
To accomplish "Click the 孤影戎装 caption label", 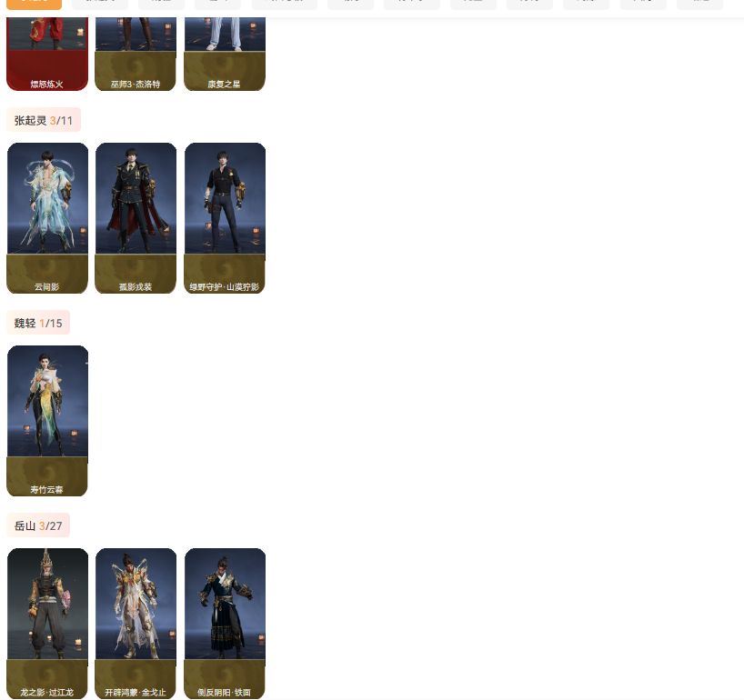I will [x=136, y=287].
